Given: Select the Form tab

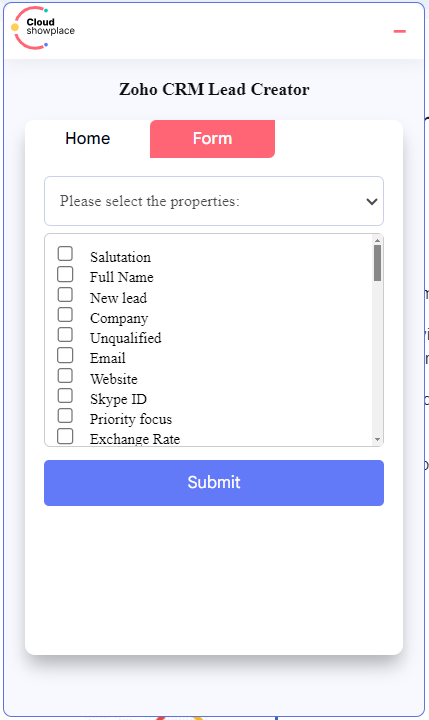Looking at the screenshot, I should click(x=212, y=139).
